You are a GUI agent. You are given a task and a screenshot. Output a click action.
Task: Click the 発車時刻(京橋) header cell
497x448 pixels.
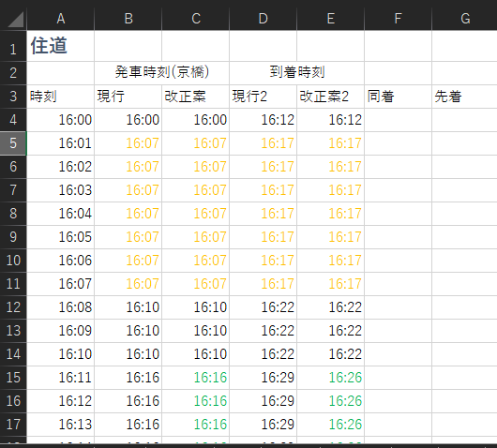pyautogui.click(x=161, y=73)
